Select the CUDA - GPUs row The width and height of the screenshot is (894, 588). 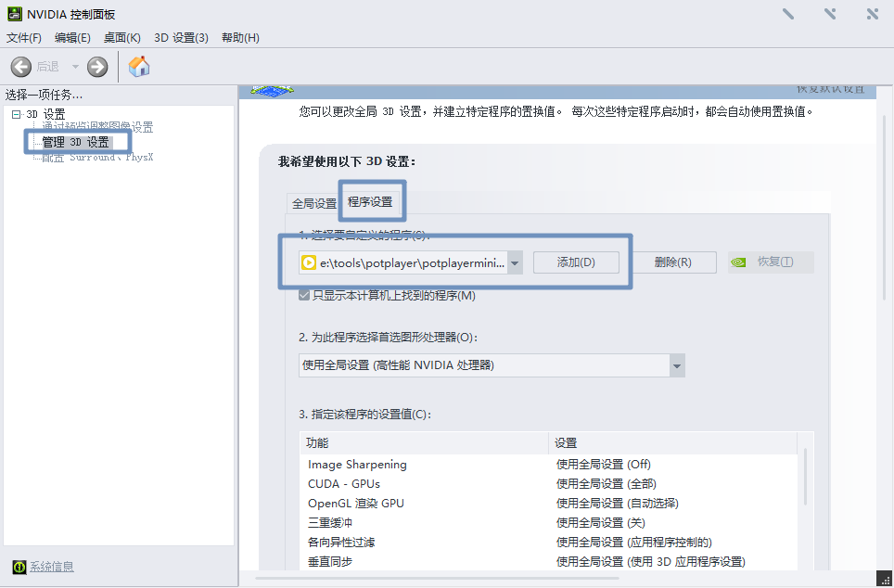[x=548, y=483]
